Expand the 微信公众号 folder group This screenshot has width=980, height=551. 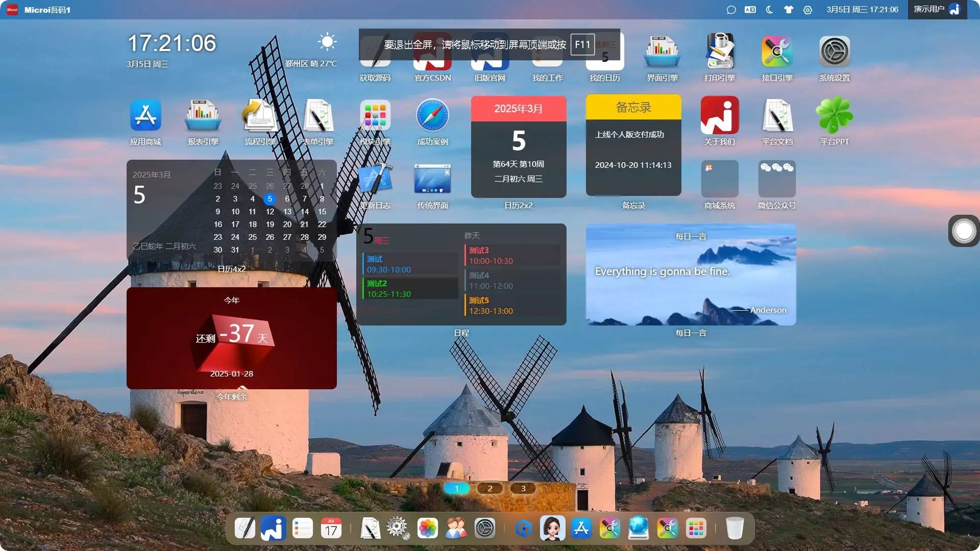(x=777, y=179)
